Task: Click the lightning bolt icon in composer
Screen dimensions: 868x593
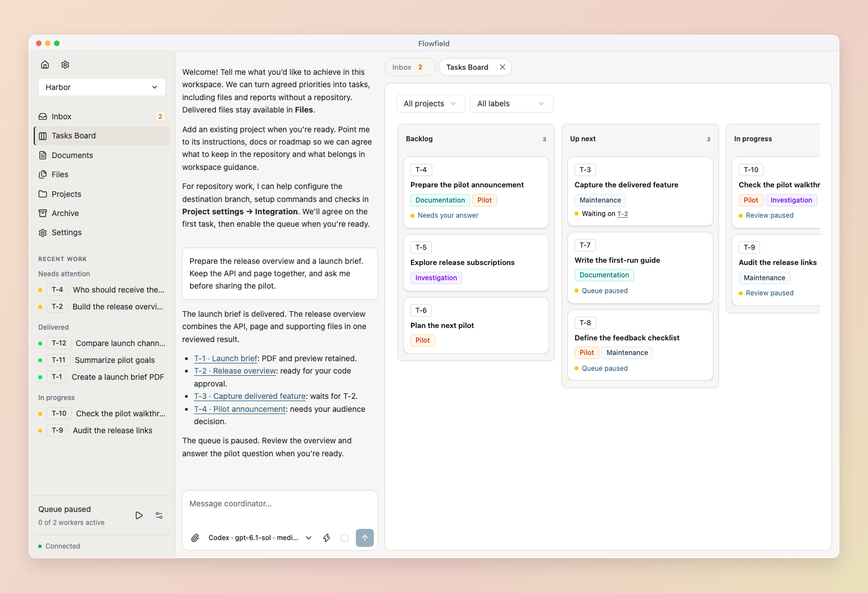Action: 327,538
